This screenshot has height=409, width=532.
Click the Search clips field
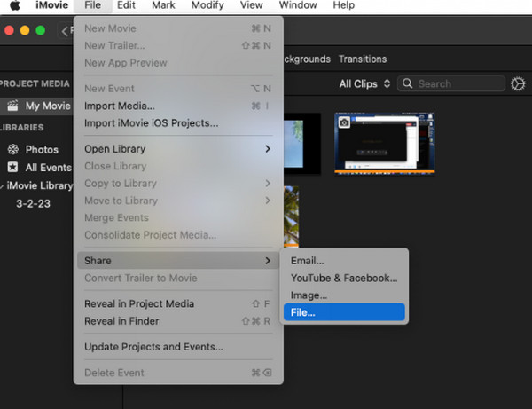tap(451, 83)
